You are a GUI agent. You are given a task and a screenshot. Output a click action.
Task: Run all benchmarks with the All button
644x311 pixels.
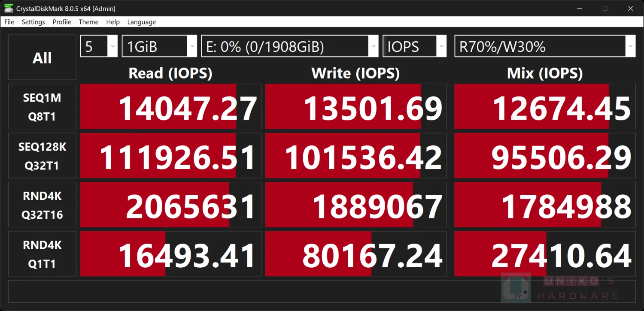[42, 57]
